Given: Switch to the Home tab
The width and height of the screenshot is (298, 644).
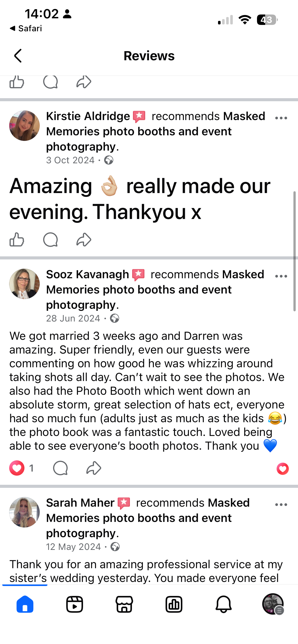Looking at the screenshot, I should pos(25,604).
